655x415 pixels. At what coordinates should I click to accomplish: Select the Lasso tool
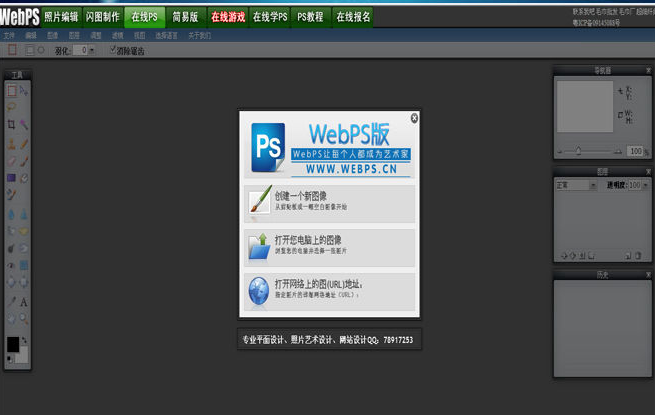tap(11, 107)
